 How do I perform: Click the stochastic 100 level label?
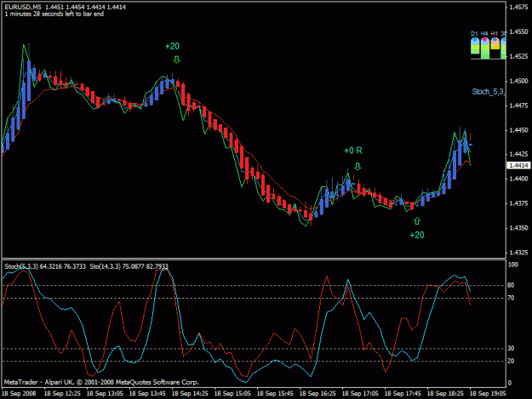513,265
